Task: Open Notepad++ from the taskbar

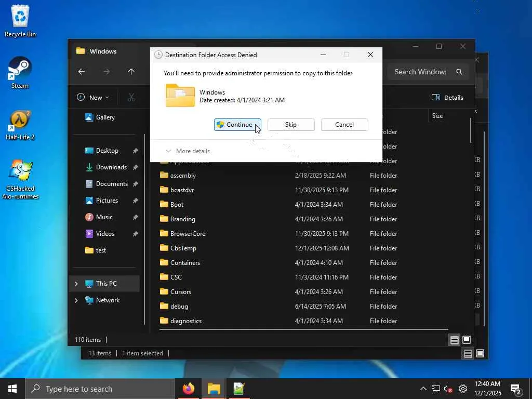Action: tap(239, 389)
